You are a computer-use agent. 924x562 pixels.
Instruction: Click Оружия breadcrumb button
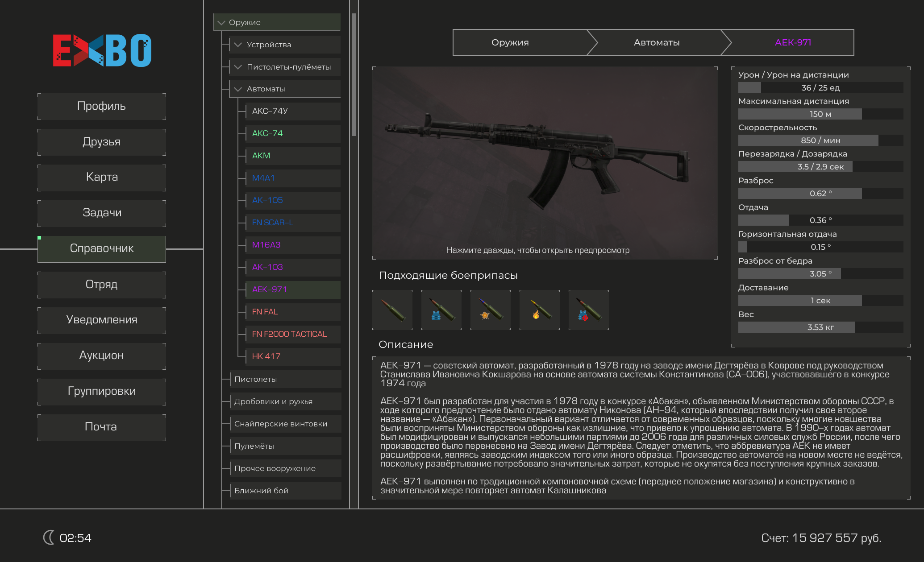click(510, 42)
